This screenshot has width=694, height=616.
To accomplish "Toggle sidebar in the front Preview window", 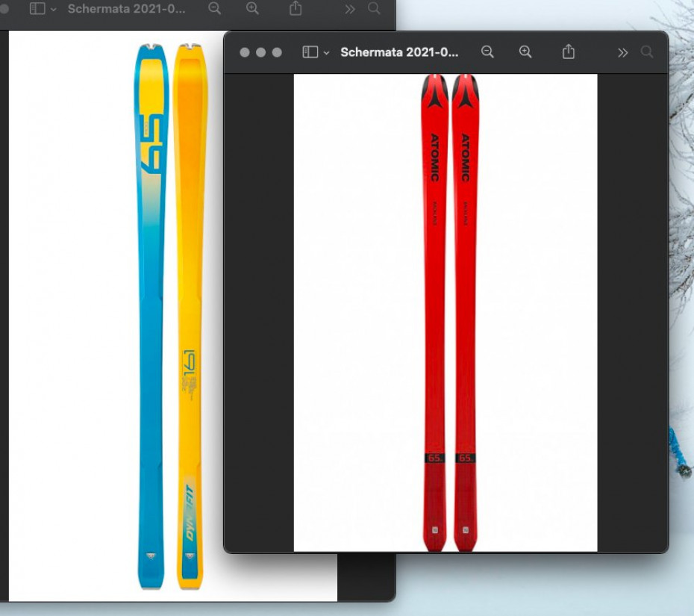I will [310, 52].
